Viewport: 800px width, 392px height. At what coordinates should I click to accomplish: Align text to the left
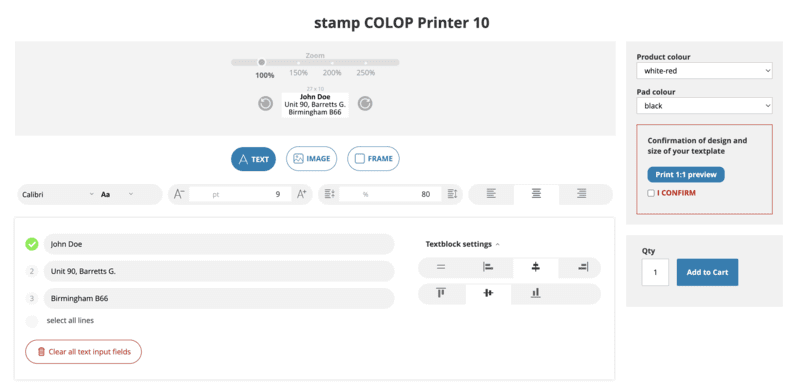point(491,194)
